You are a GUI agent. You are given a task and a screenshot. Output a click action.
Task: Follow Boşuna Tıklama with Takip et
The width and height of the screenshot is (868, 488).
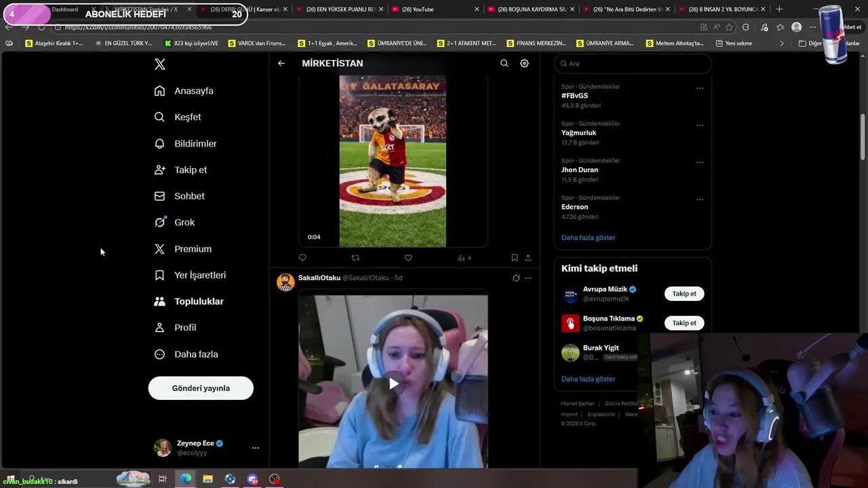coord(684,323)
